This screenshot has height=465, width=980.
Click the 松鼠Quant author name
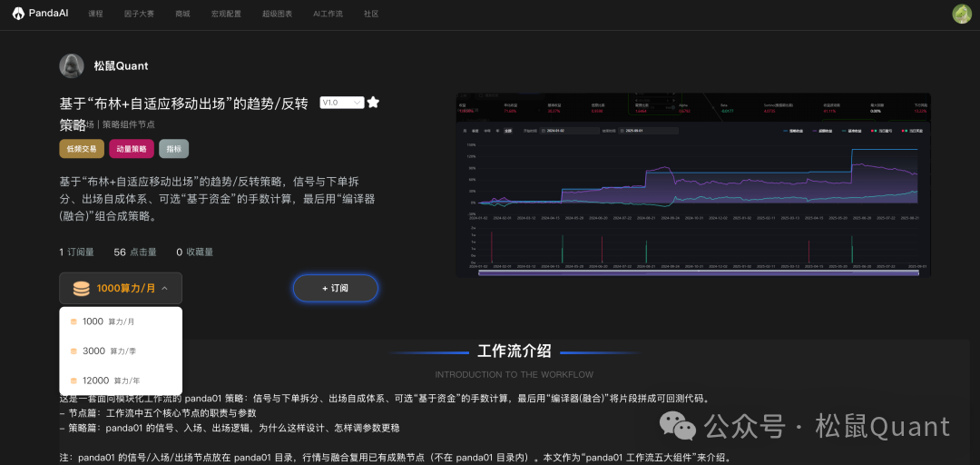(x=121, y=65)
